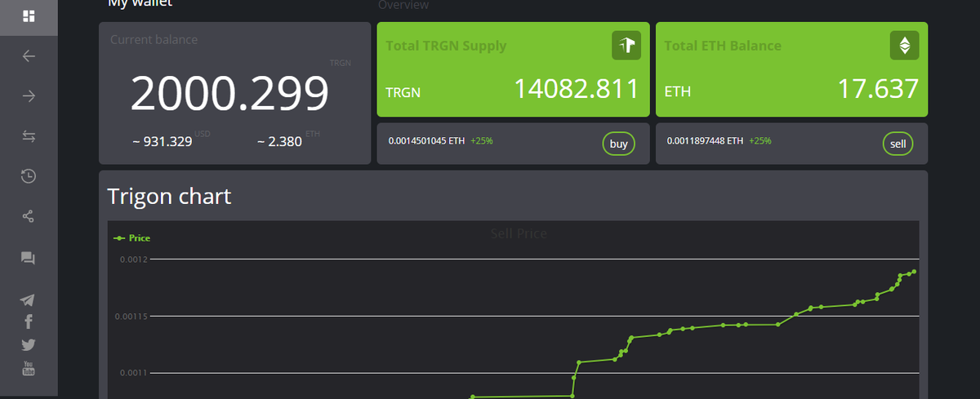Click the ~ 2.380 ETH value

(x=279, y=142)
